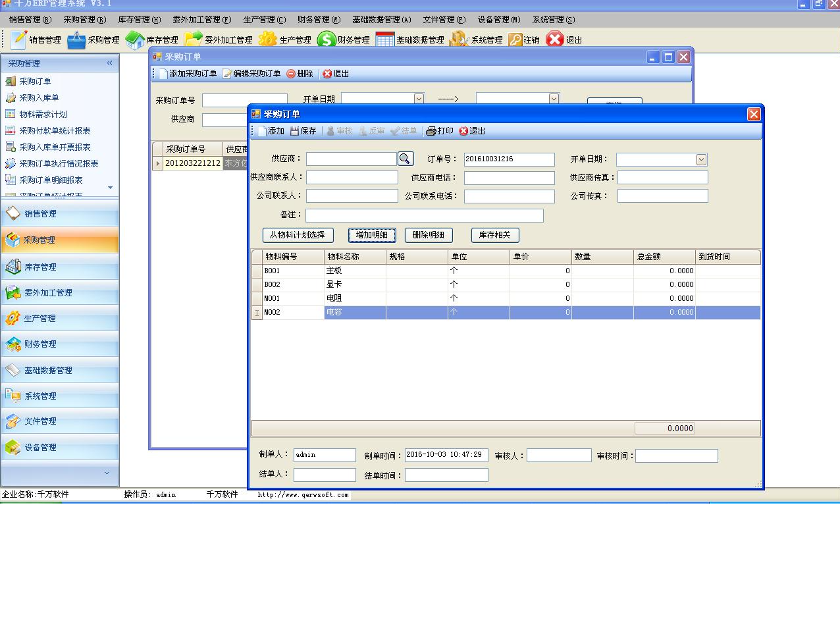Open 库存管理 house icon in toolbar

134,39
